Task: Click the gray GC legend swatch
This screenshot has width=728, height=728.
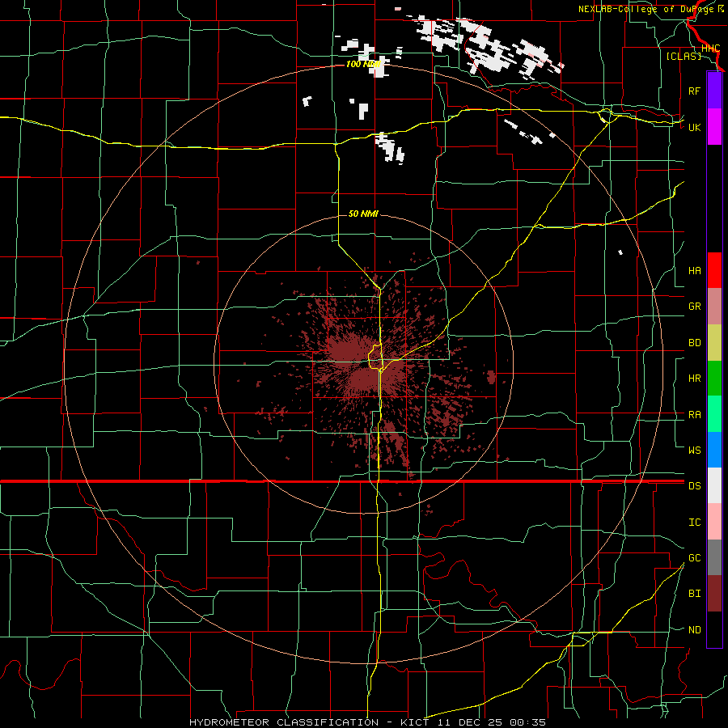Action: pos(714,557)
